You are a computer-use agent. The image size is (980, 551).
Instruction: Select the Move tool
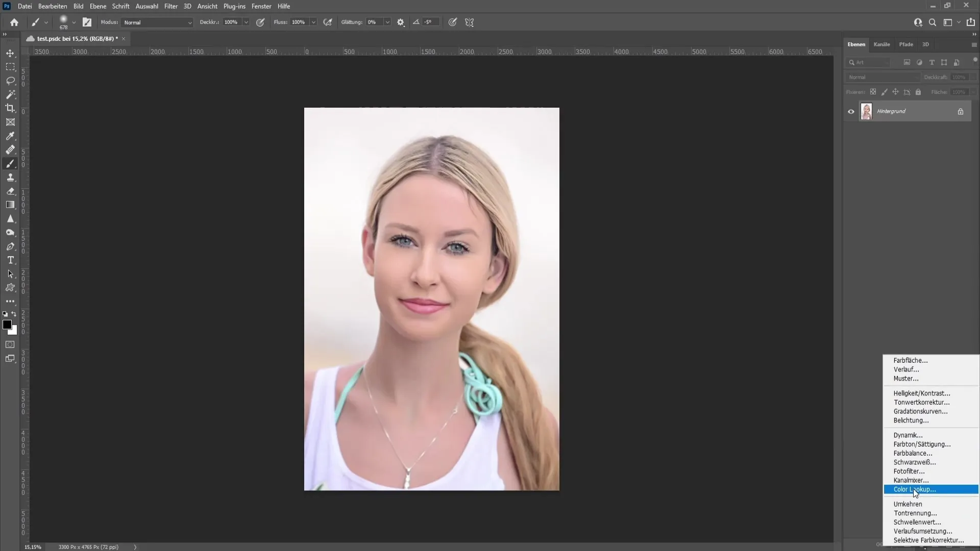(10, 53)
